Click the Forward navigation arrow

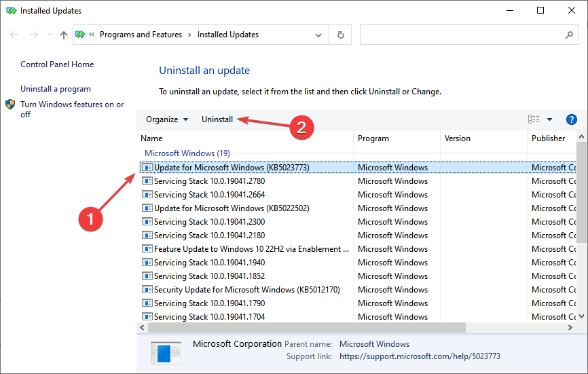click(x=33, y=35)
